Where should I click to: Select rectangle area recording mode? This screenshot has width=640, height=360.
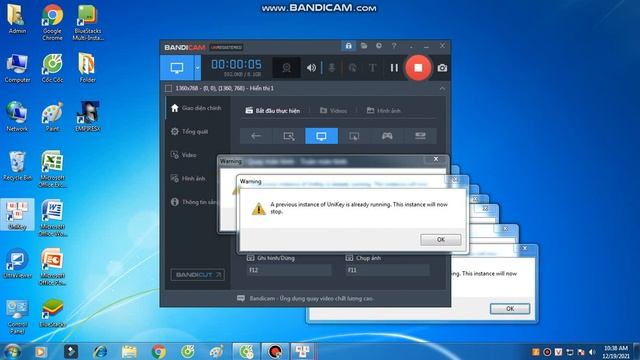point(289,136)
